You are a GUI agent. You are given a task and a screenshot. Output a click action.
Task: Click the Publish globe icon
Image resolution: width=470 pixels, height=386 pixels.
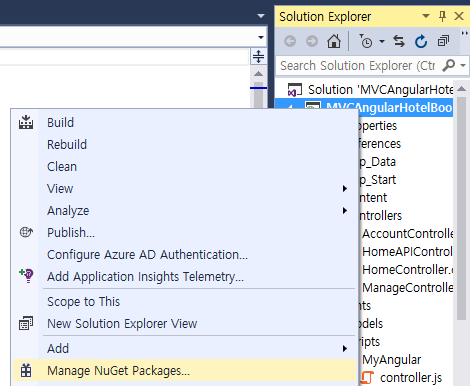(x=26, y=232)
